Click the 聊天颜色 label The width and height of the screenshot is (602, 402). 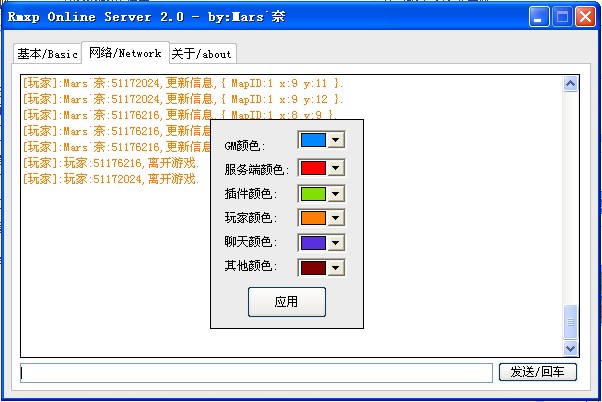point(250,242)
